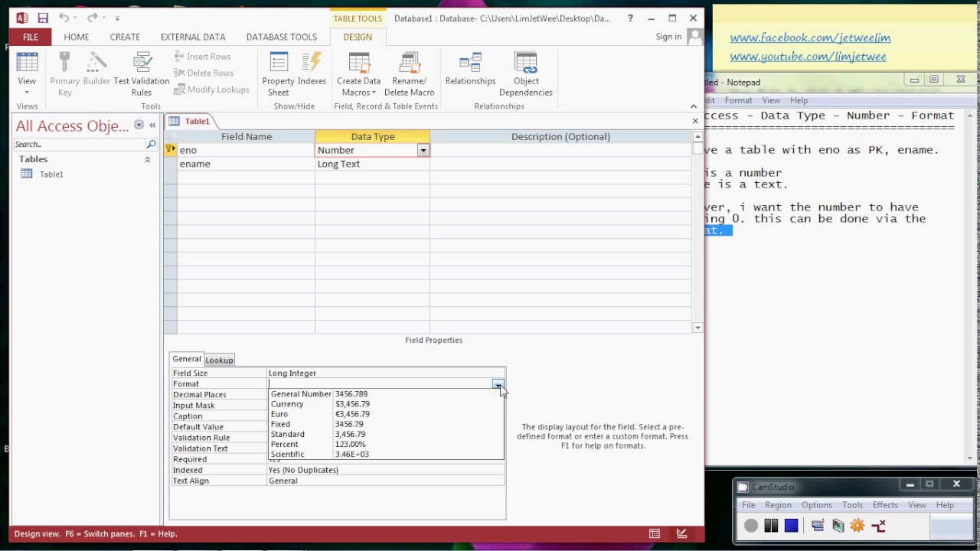Click the Access Help question mark icon

630,18
